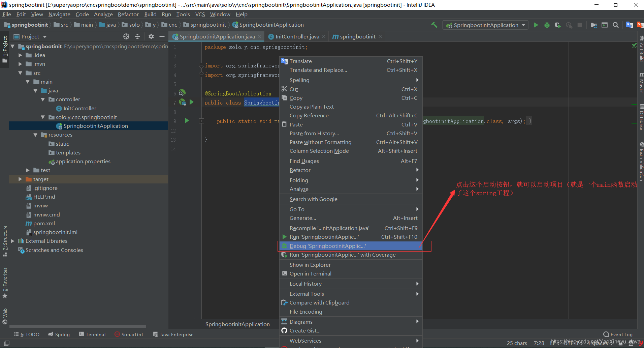Viewport: 644px width, 348px height.
Task: Toggle the Favorites side panel
Action: [5, 283]
